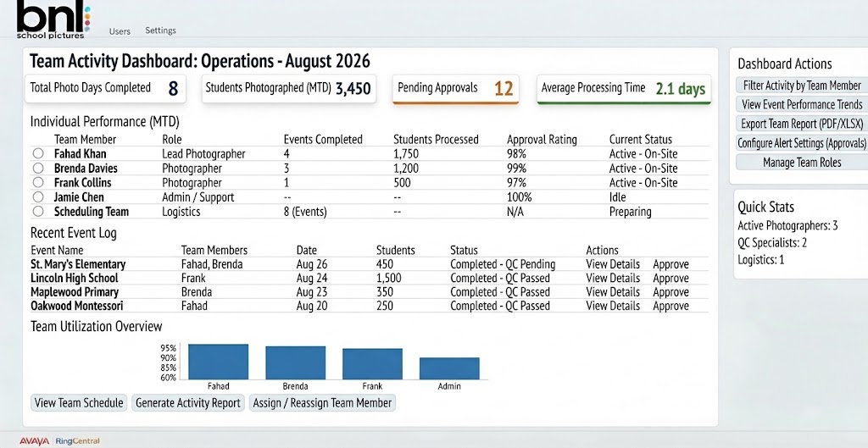868x448 pixels.
Task: Click Admin's bar in utilization chart
Action: click(x=449, y=368)
